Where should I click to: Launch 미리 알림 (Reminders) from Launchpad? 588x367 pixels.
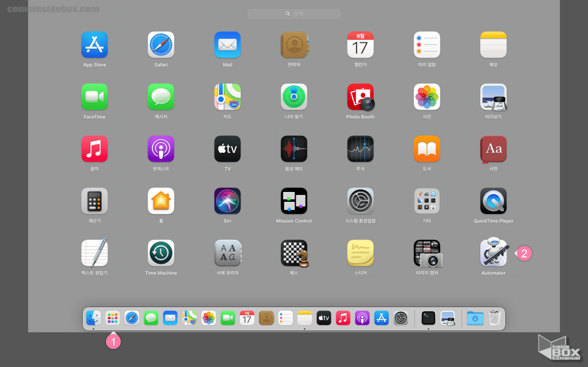[x=427, y=45]
